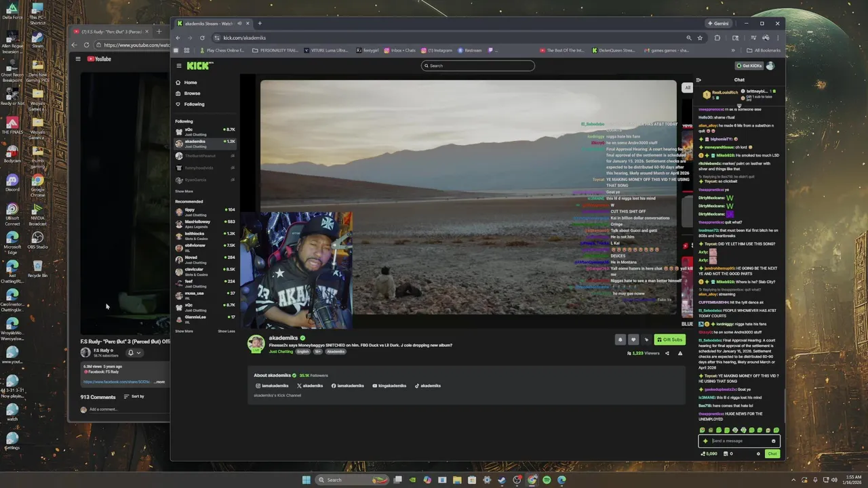Click the Gemini button in Chrome
Viewport: 868px width, 488px height.
718,24
